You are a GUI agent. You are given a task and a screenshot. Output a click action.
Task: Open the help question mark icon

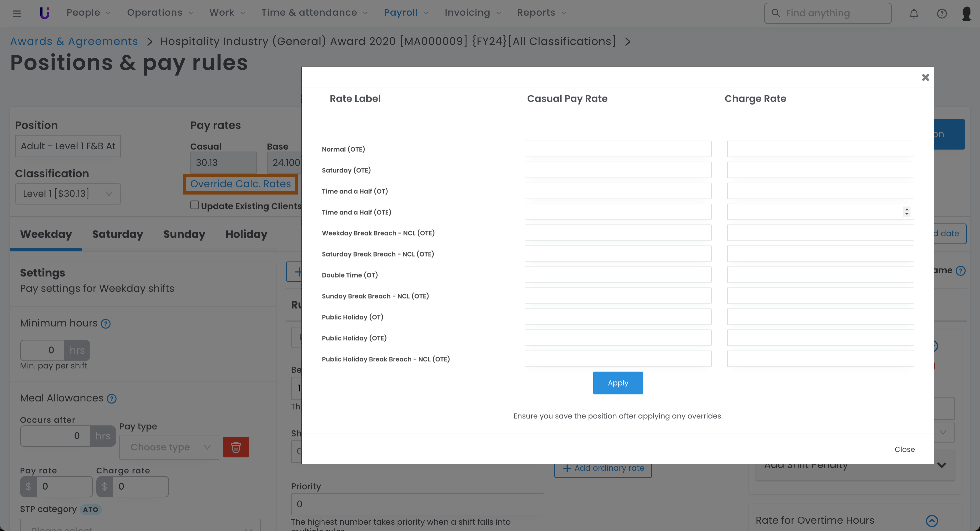(x=942, y=14)
